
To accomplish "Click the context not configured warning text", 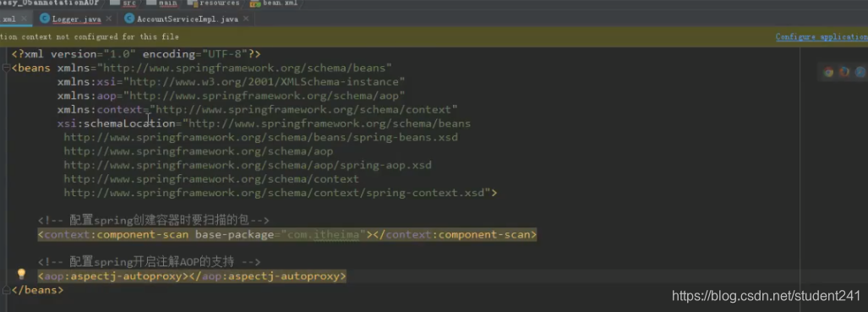I will (90, 36).
